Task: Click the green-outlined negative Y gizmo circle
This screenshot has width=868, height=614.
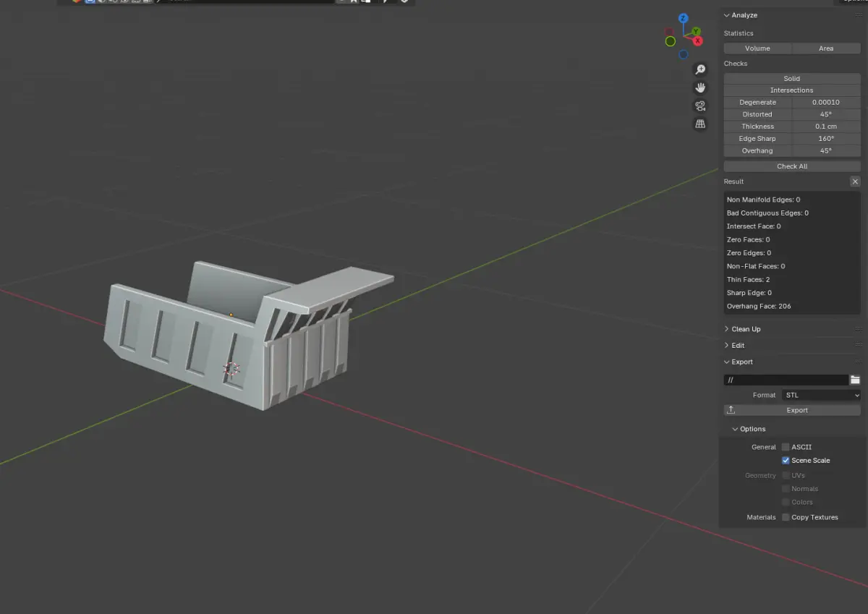Action: coord(671,41)
